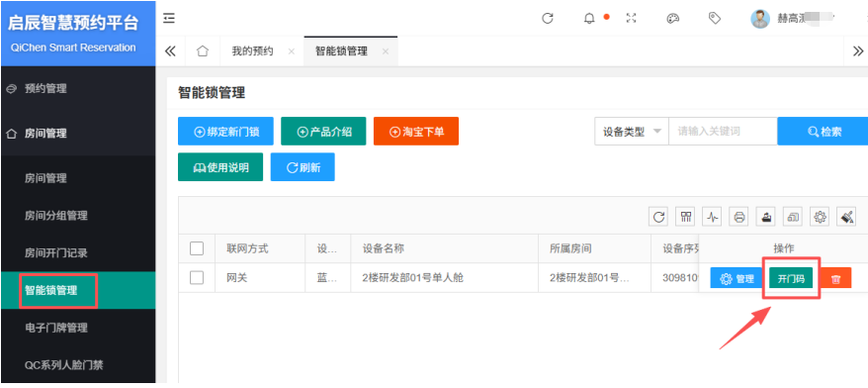The image size is (868, 388).
Task: Open table settings gear icon
Action: point(820,217)
